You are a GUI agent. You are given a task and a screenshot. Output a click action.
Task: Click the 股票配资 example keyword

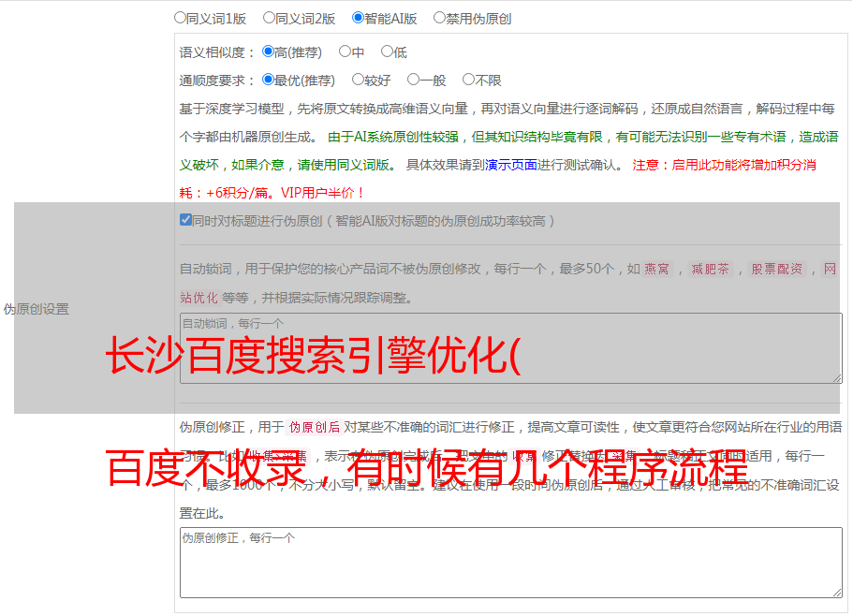(x=777, y=269)
